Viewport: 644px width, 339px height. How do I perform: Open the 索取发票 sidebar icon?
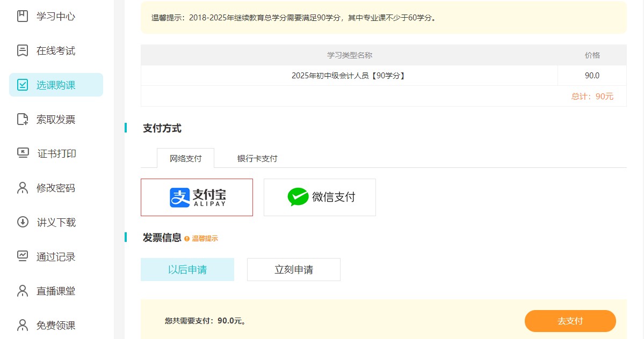coord(22,119)
